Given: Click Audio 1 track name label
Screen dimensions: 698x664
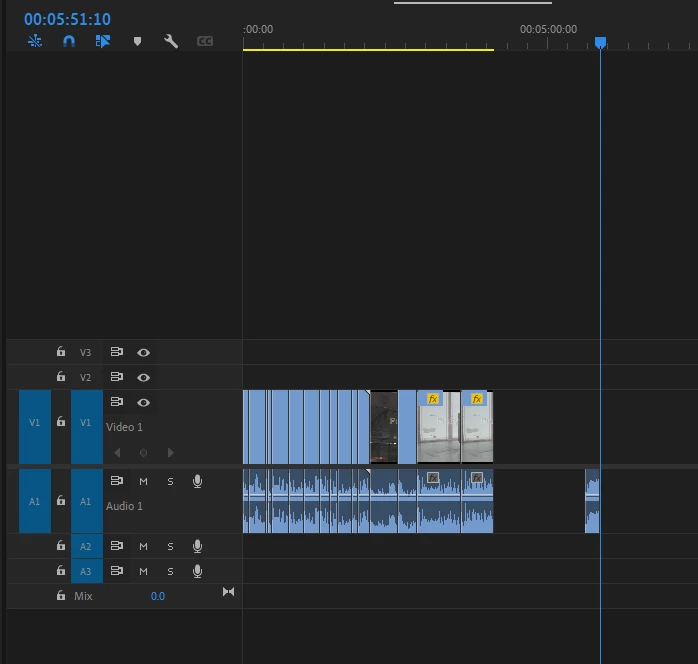Looking at the screenshot, I should tap(124, 506).
